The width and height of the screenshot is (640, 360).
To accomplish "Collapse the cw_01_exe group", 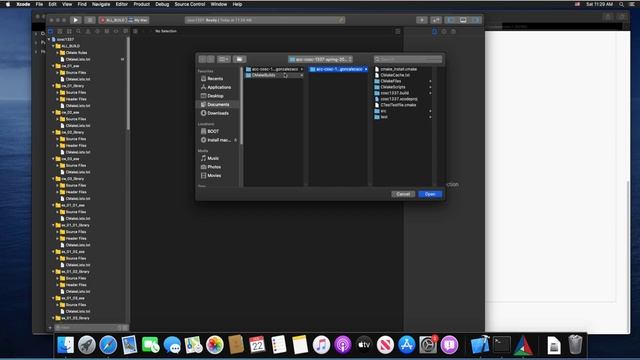I will 53,66.
